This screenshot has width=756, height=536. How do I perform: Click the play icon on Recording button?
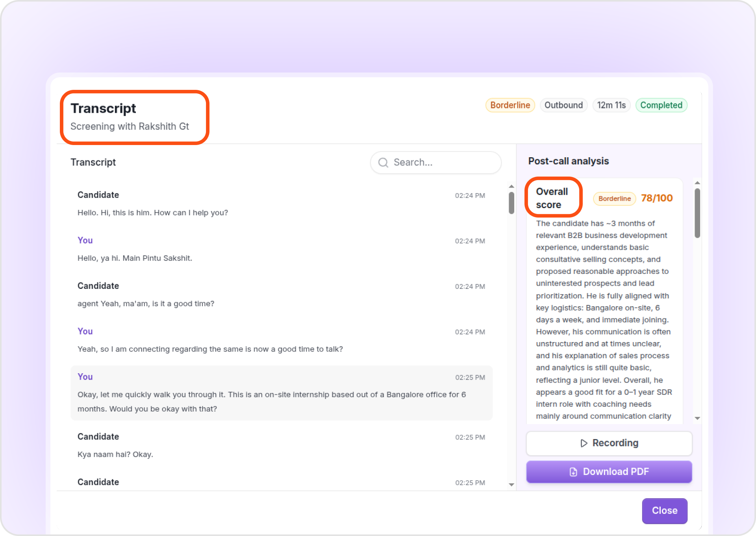pos(584,443)
